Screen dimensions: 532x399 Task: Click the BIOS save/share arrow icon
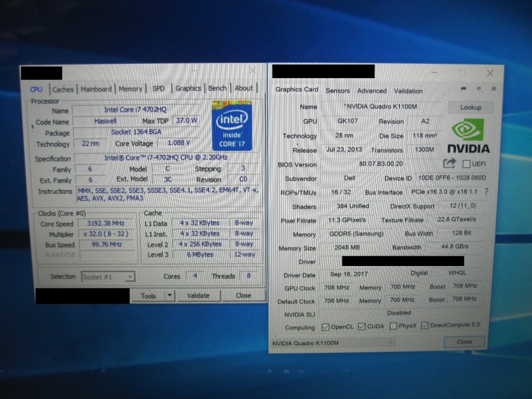pyautogui.click(x=449, y=164)
